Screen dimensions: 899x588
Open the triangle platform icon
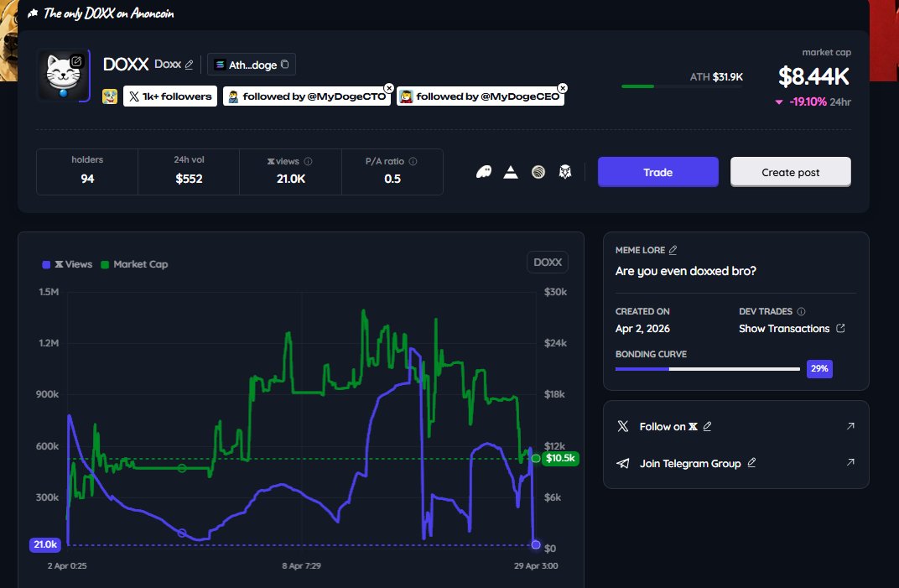pos(511,172)
